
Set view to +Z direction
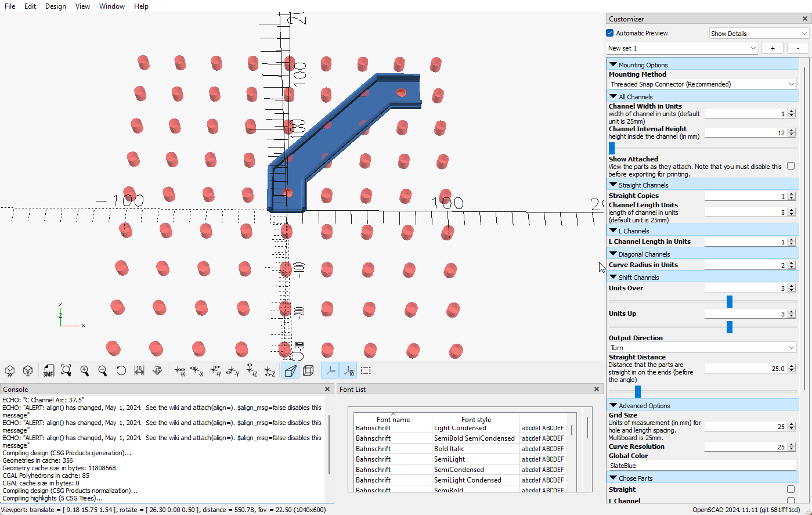pos(251,370)
